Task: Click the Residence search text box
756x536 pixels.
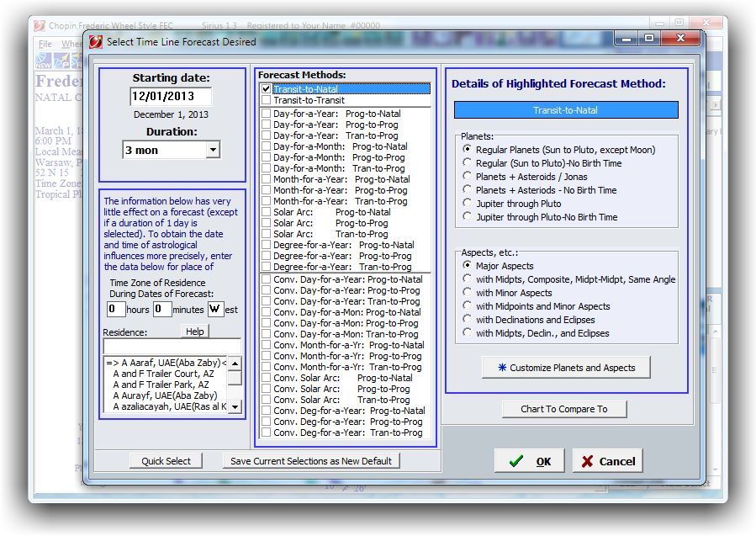Action: point(172,346)
